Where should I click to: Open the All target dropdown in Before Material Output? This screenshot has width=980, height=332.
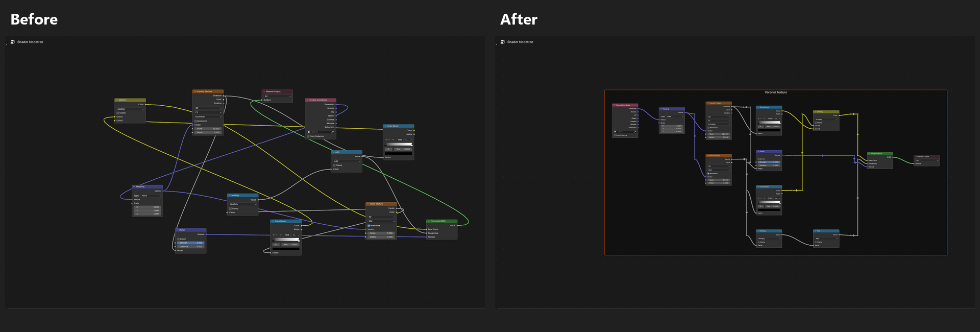click(x=278, y=96)
